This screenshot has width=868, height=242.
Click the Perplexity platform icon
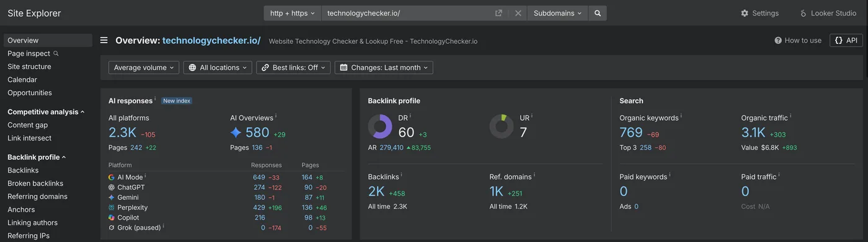point(112,207)
